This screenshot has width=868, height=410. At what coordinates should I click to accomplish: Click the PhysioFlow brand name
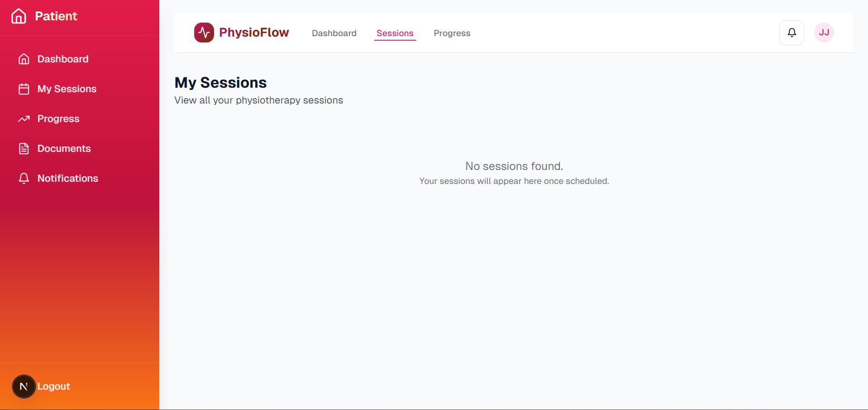coord(254,33)
